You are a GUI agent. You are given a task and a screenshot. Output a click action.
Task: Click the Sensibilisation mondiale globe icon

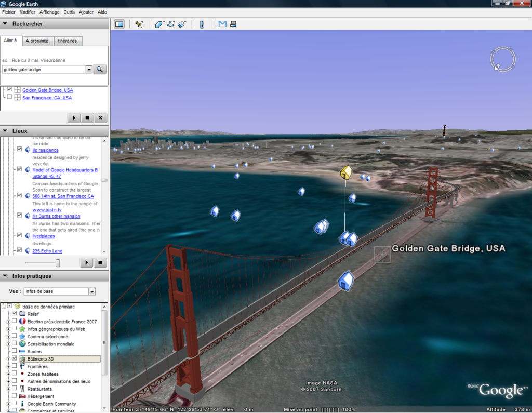pos(22,344)
